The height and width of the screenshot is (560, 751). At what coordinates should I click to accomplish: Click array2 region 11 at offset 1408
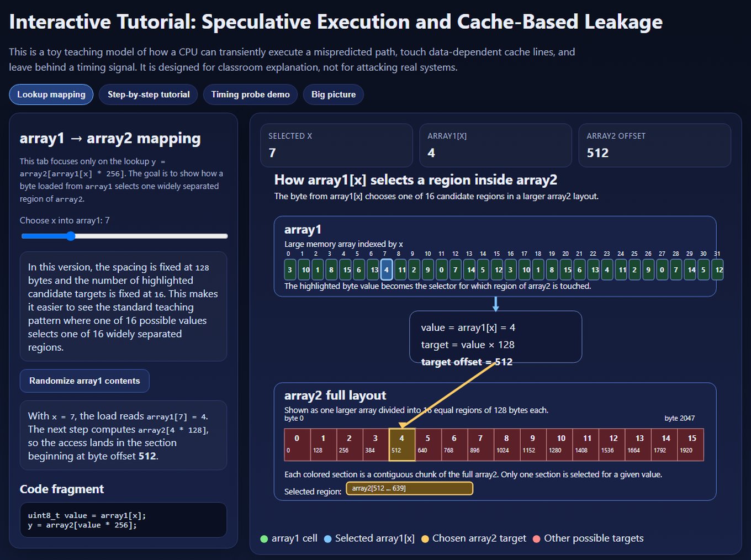coord(586,445)
